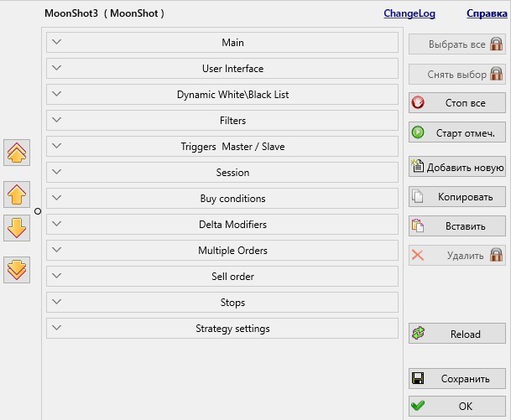The height and width of the screenshot is (420, 511).
Task: Move strategy to bottom with double down arrow
Action: 17,270
